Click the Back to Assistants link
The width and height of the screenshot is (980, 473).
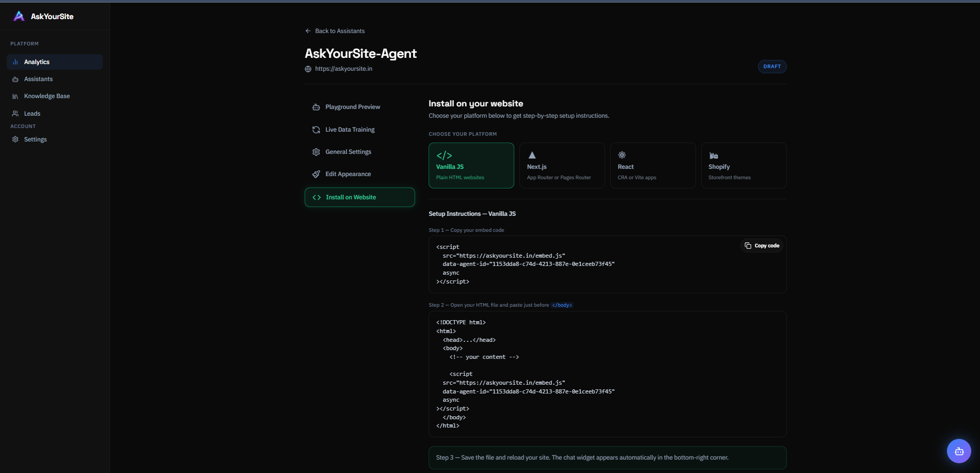[x=335, y=31]
